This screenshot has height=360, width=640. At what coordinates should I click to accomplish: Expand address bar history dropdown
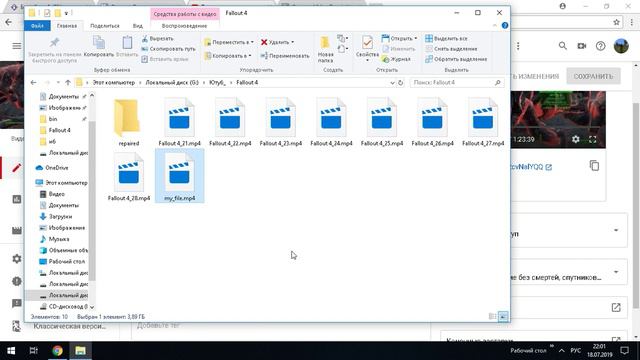point(392,82)
